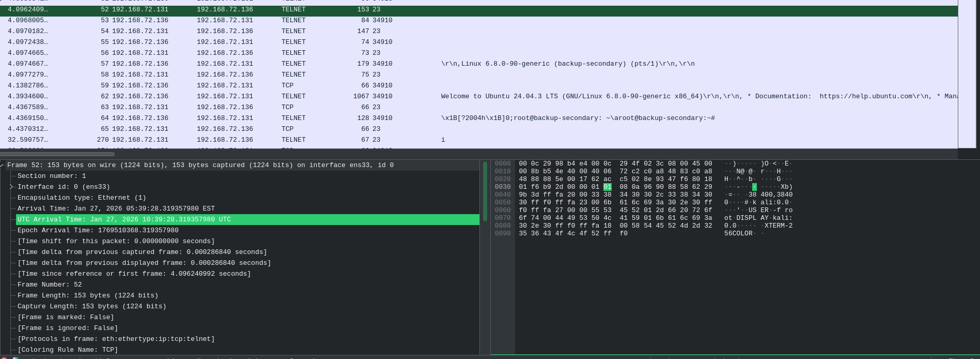Click ASCII text '56COLOR' in bytes pane

[x=738, y=233]
